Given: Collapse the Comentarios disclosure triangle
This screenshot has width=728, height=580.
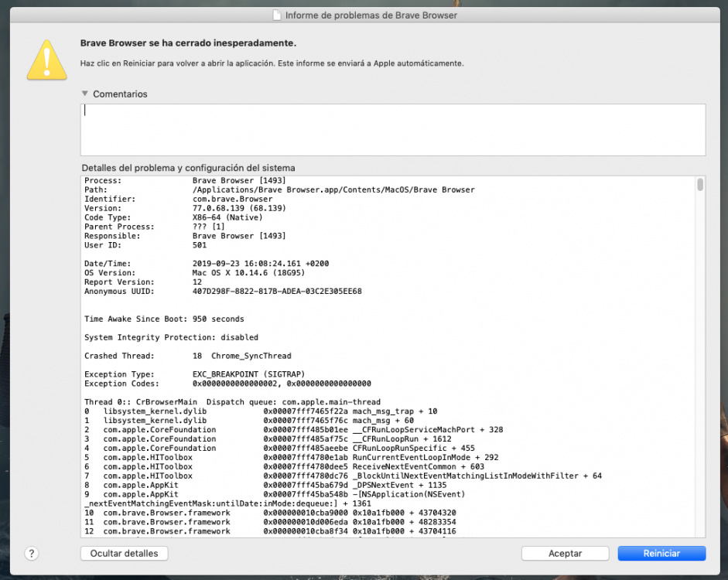Looking at the screenshot, I should pos(85,94).
